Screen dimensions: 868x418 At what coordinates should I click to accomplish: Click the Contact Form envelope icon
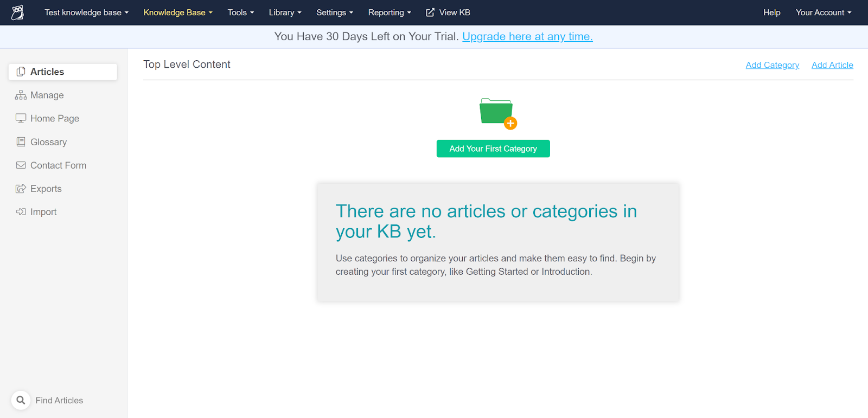pyautogui.click(x=21, y=165)
